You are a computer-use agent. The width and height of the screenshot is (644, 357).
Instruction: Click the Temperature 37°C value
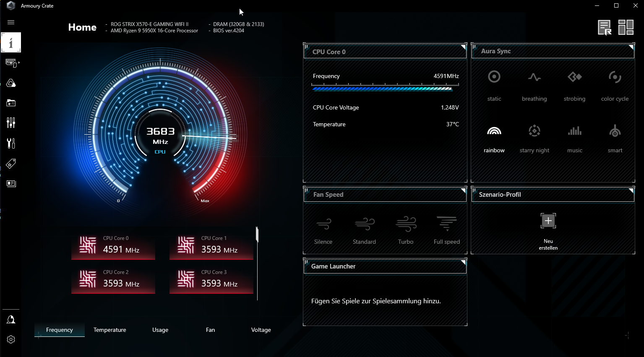tap(453, 124)
